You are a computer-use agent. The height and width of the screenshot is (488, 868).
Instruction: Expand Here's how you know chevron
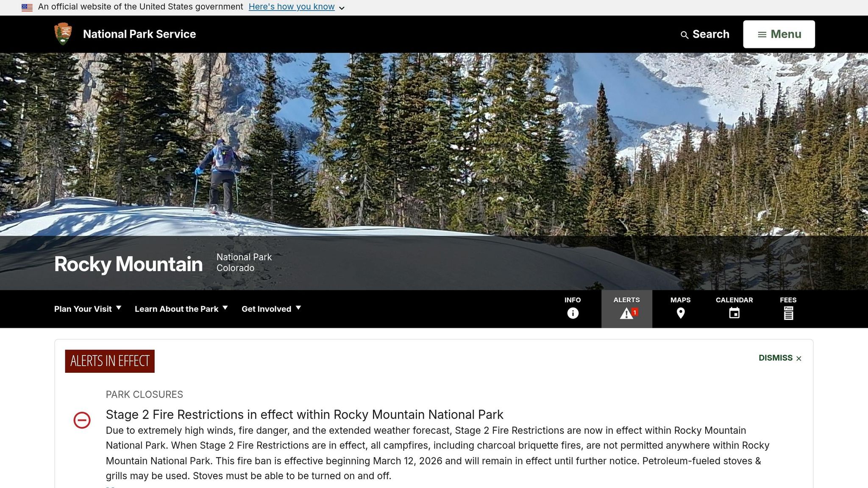coord(342,8)
